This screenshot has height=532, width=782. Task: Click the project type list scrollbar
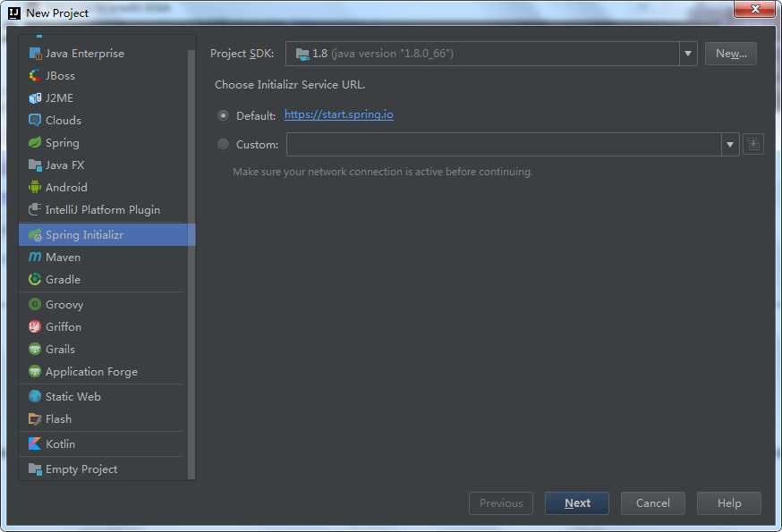(191, 265)
